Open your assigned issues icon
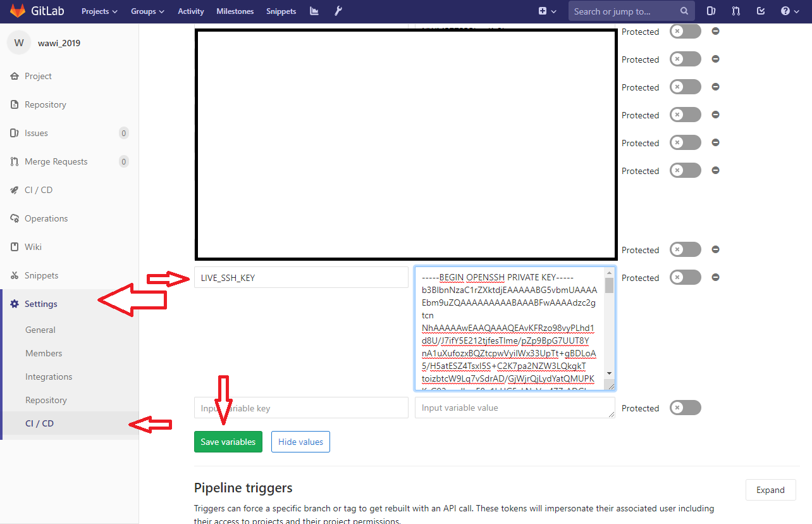The image size is (812, 524). tap(710, 11)
